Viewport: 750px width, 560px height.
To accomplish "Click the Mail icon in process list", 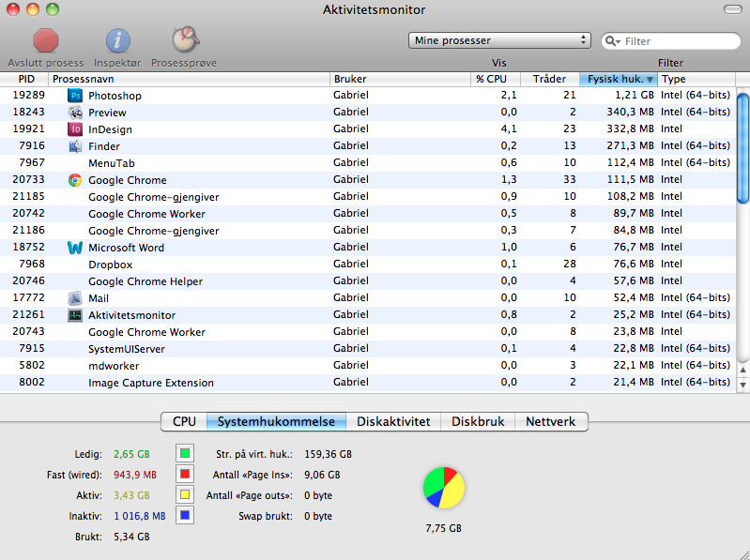I will pos(75,298).
